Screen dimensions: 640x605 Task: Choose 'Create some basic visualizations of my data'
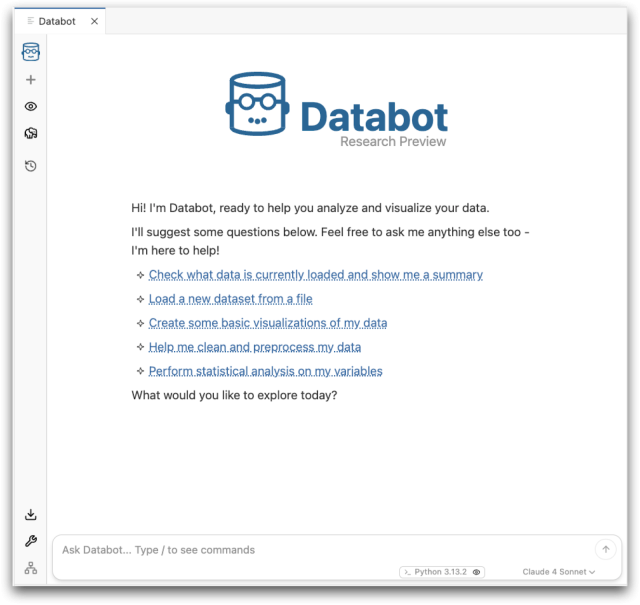[x=268, y=323]
